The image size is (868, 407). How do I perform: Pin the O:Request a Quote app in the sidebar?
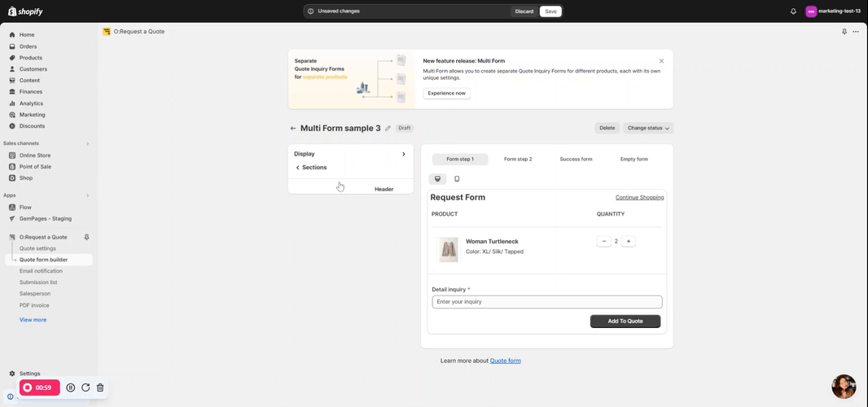[x=86, y=237]
